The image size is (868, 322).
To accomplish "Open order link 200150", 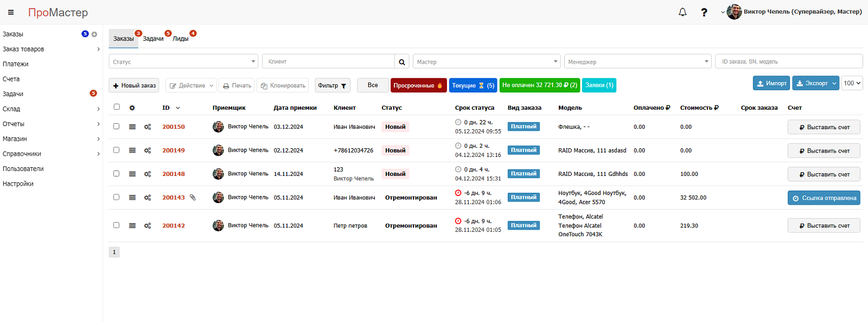I will (174, 127).
